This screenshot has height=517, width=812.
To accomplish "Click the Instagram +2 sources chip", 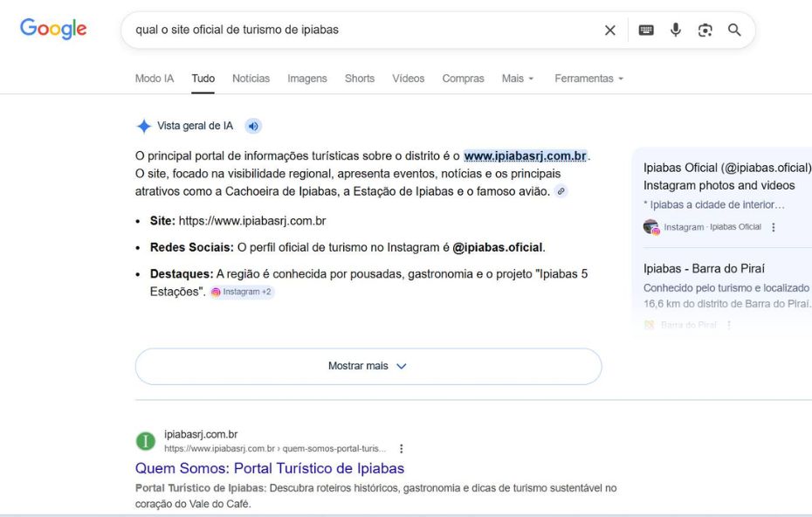I will tap(242, 292).
